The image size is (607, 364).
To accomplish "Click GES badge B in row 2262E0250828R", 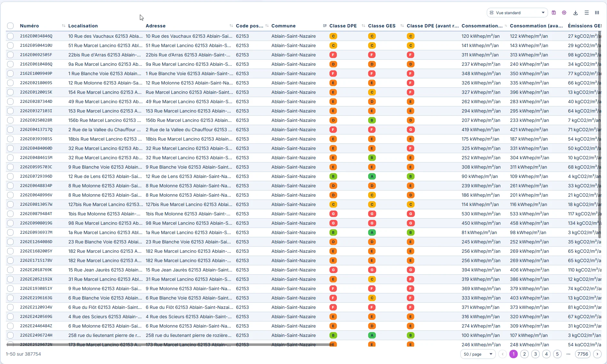I will (372, 120).
